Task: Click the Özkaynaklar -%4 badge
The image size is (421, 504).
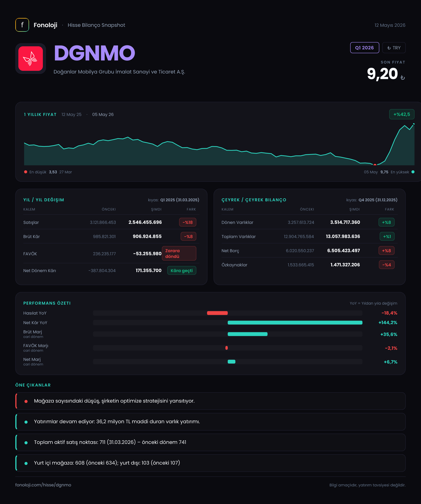Action: click(x=387, y=265)
